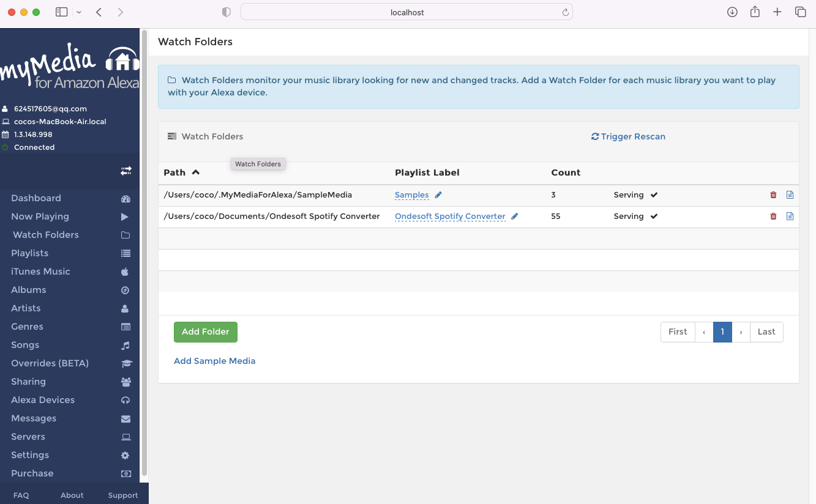
Task: Open new tab with plus icon
Action: 777,12
